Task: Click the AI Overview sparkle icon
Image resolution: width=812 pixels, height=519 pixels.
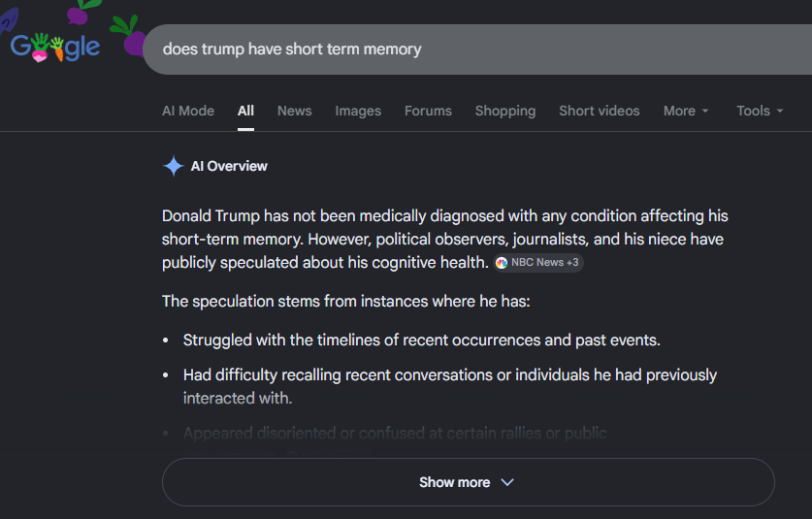Action: click(174, 166)
